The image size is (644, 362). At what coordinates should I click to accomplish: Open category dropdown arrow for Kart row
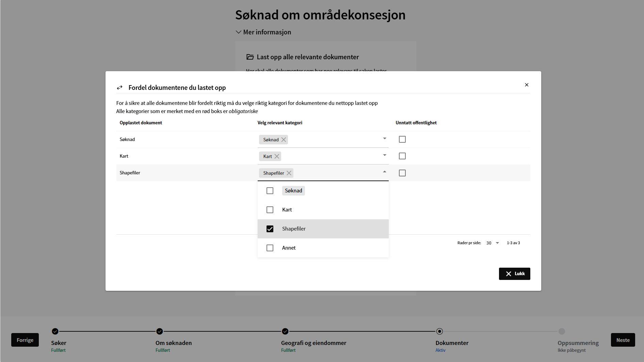pos(385,155)
